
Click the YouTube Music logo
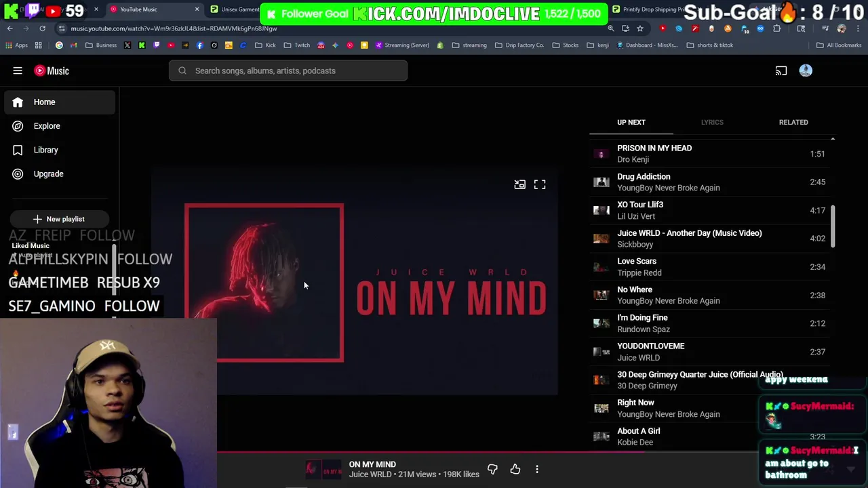point(52,70)
